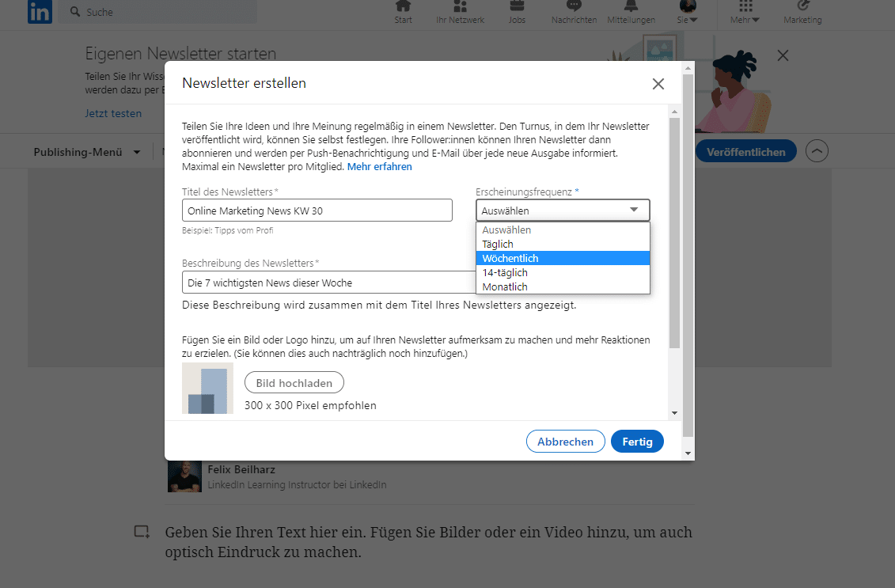
Task: Click Felix Beilharz's profile photo
Action: [184, 476]
